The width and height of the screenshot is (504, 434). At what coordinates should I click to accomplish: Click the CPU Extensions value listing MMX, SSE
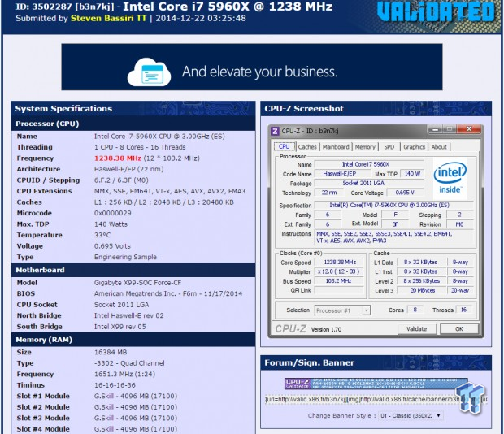click(170, 191)
